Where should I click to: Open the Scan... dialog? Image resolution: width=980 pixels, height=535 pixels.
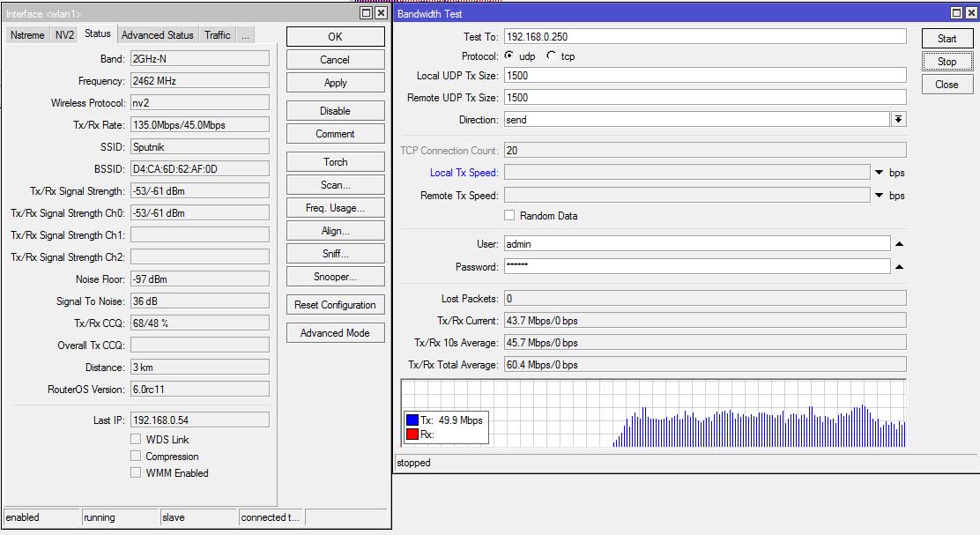[335, 185]
